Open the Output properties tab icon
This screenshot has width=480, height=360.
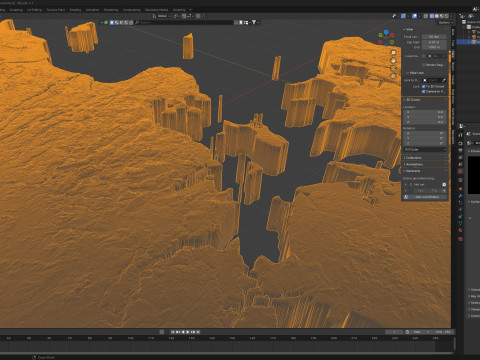460,151
